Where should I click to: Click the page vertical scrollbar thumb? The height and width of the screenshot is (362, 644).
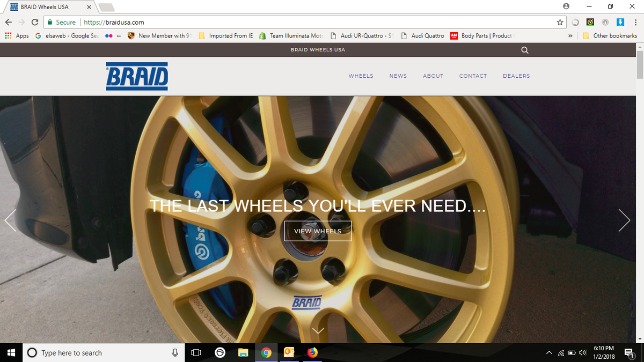pos(640,64)
